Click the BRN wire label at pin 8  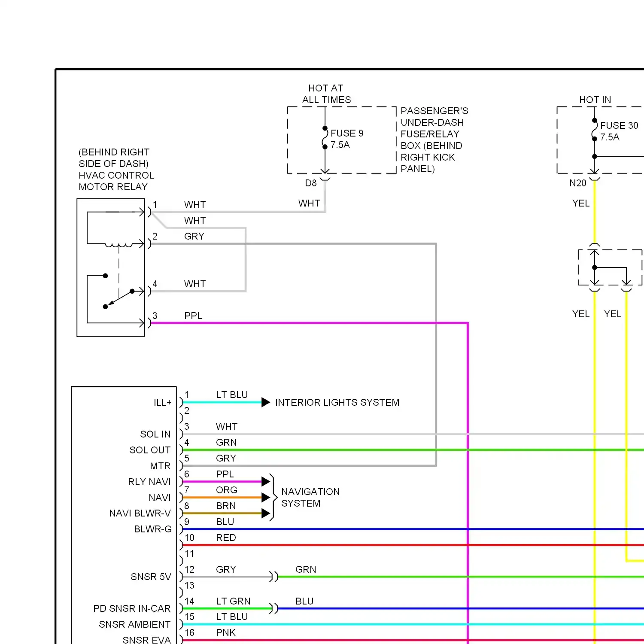pyautogui.click(x=226, y=506)
